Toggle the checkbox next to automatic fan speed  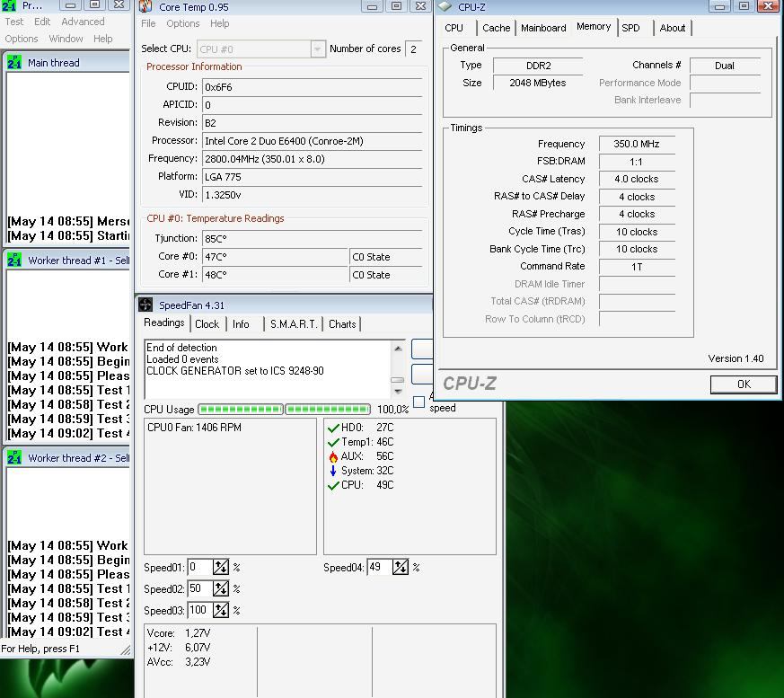click(419, 402)
